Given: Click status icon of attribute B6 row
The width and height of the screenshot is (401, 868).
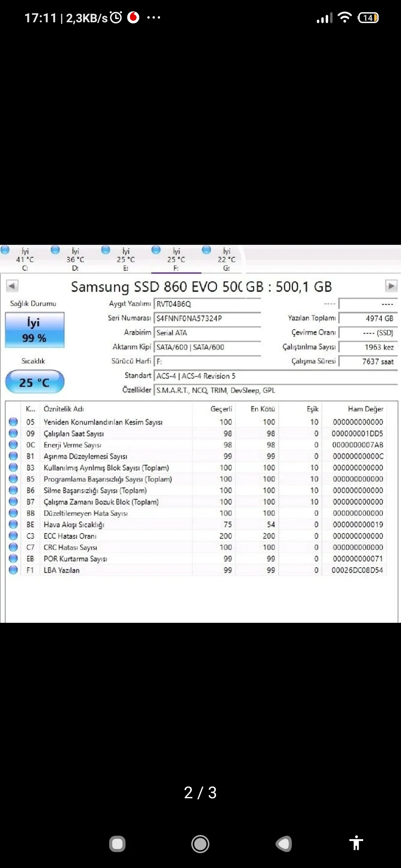Looking at the screenshot, I should (13, 490).
